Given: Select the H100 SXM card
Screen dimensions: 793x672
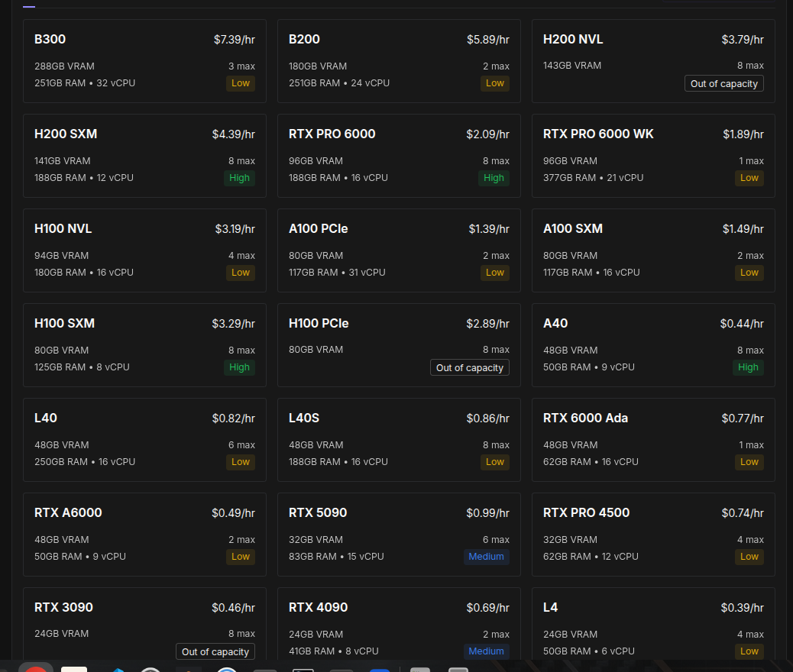Looking at the screenshot, I should (144, 345).
